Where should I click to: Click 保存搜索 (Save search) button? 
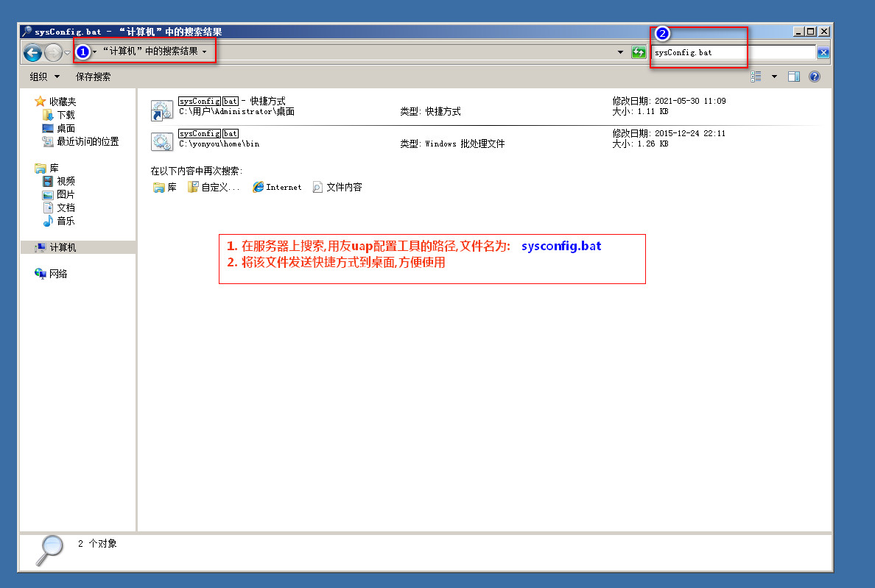coord(93,77)
